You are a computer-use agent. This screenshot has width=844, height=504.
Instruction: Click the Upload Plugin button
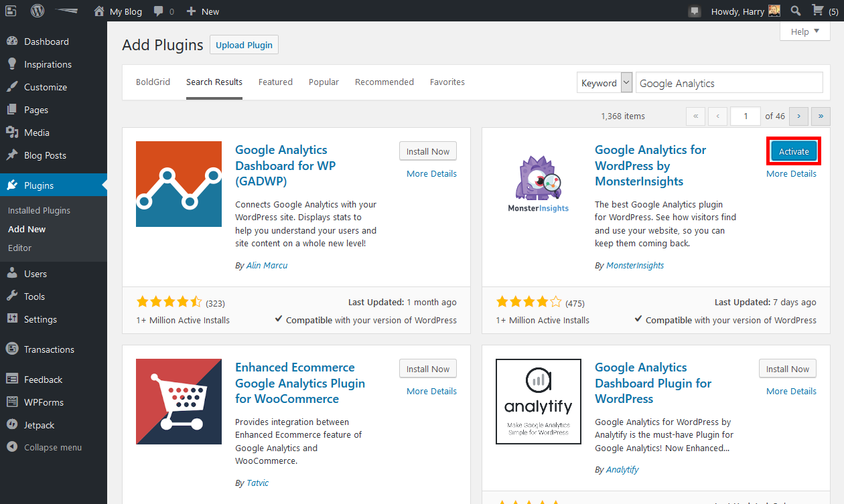click(244, 45)
